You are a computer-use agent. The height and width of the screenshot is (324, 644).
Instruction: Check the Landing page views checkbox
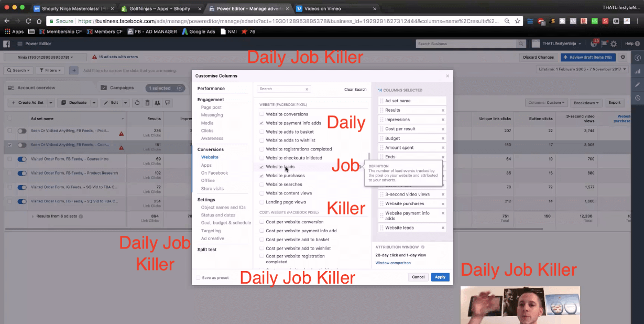[x=261, y=202]
